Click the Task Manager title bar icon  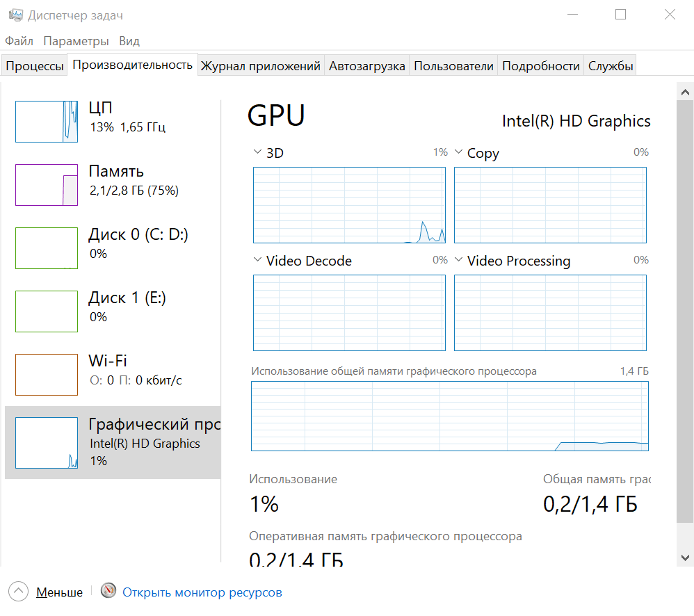[x=16, y=15]
